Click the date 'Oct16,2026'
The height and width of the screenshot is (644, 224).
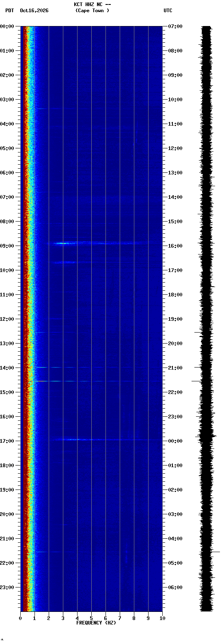click(x=34, y=11)
